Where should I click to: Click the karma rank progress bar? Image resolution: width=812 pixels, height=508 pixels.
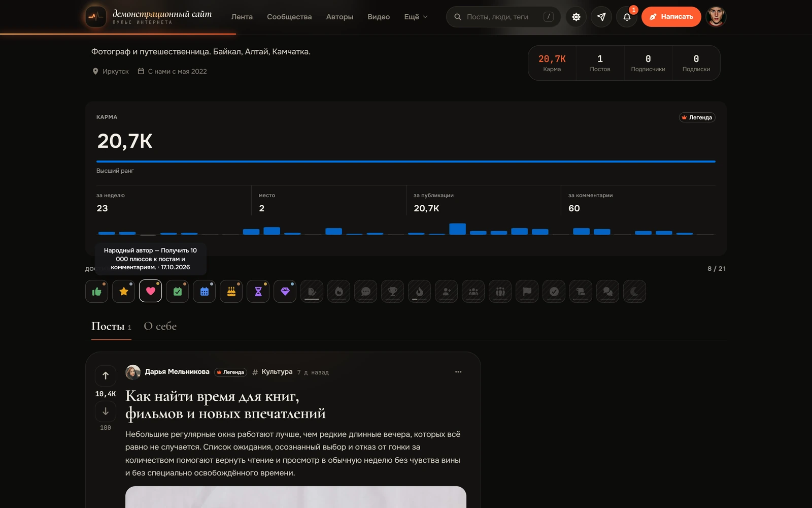[406, 162]
